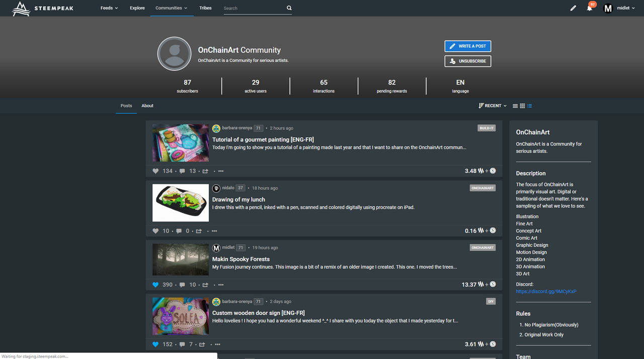The height and width of the screenshot is (359, 644).
Task: Open the midlet account dropdown
Action: tap(626, 8)
